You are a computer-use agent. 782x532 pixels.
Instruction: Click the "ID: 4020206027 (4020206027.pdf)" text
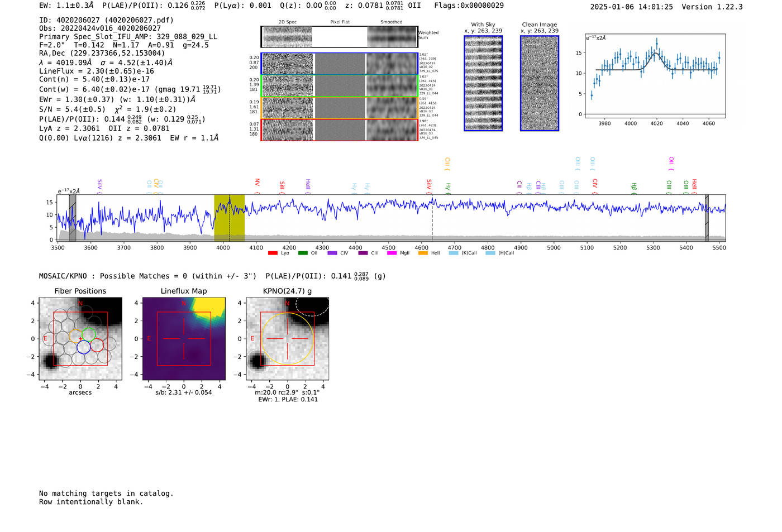(106, 20)
